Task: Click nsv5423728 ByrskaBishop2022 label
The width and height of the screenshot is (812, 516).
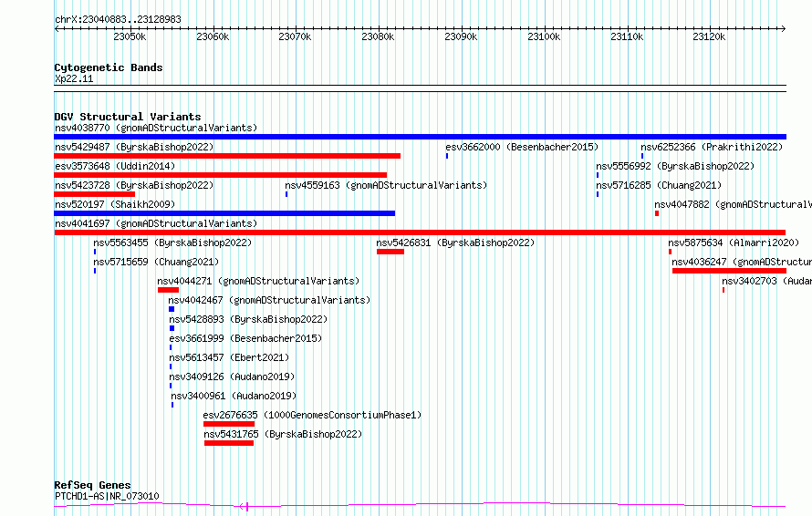Action: click(134, 185)
